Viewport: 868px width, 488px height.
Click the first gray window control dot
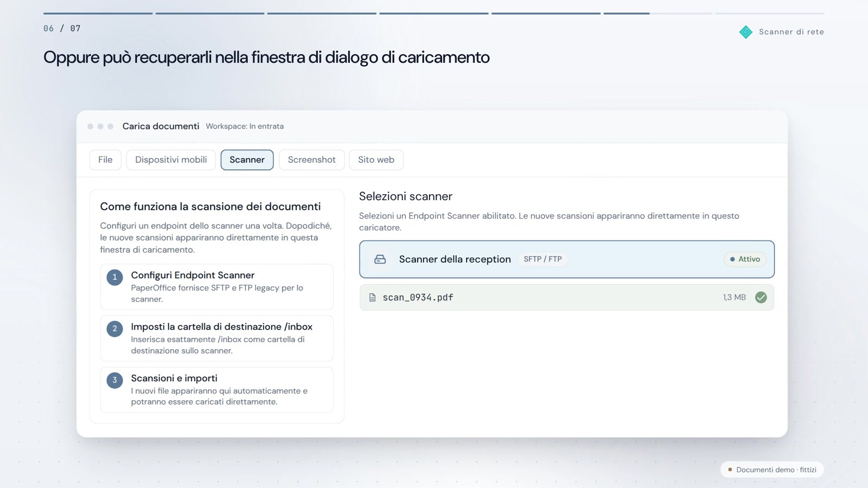(x=90, y=126)
